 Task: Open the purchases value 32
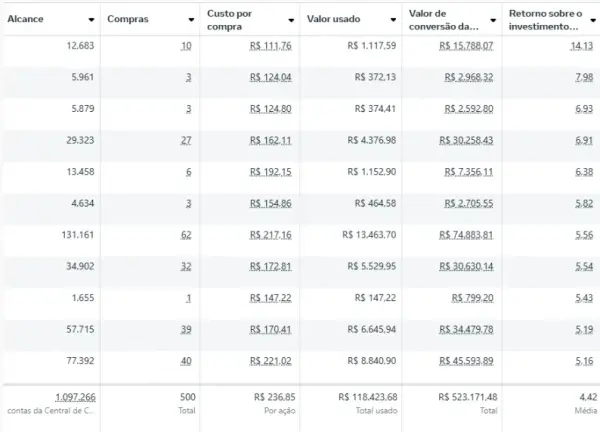[186, 266]
